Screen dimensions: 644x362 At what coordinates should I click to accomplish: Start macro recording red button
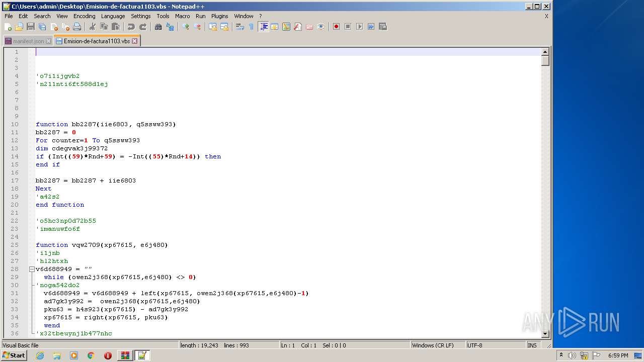tap(336, 27)
